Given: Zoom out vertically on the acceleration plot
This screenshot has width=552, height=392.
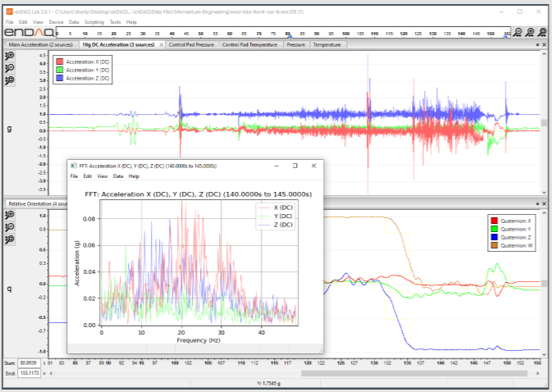Looking at the screenshot, I should (x=10, y=68).
